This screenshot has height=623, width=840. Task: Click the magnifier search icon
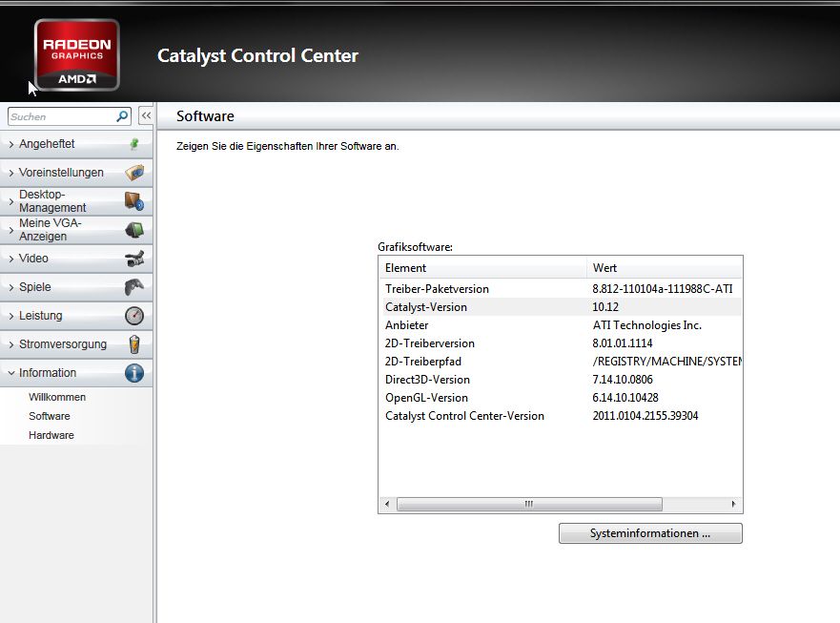[x=122, y=115]
